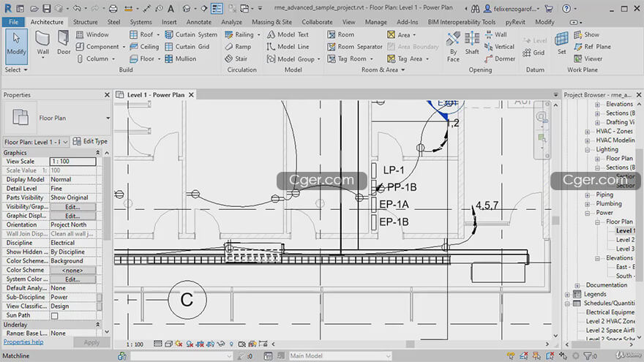Select the Column tool

tap(93, 59)
